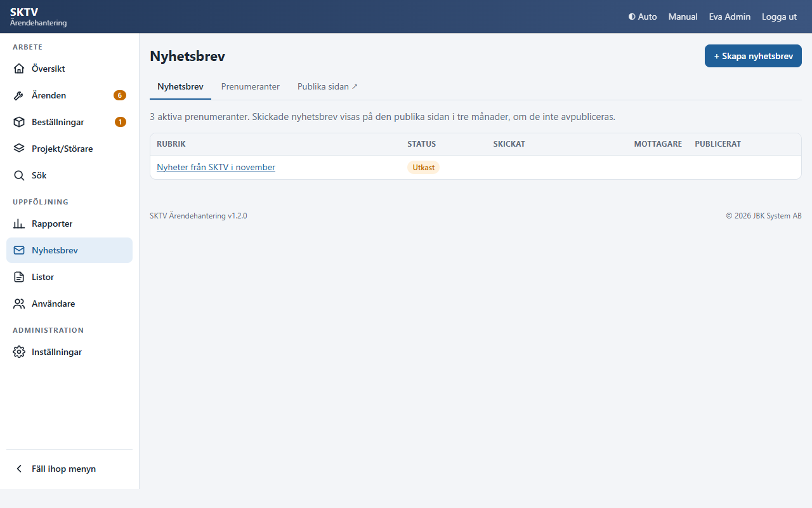Click the bar chart icon beside Rapporter

click(19, 224)
